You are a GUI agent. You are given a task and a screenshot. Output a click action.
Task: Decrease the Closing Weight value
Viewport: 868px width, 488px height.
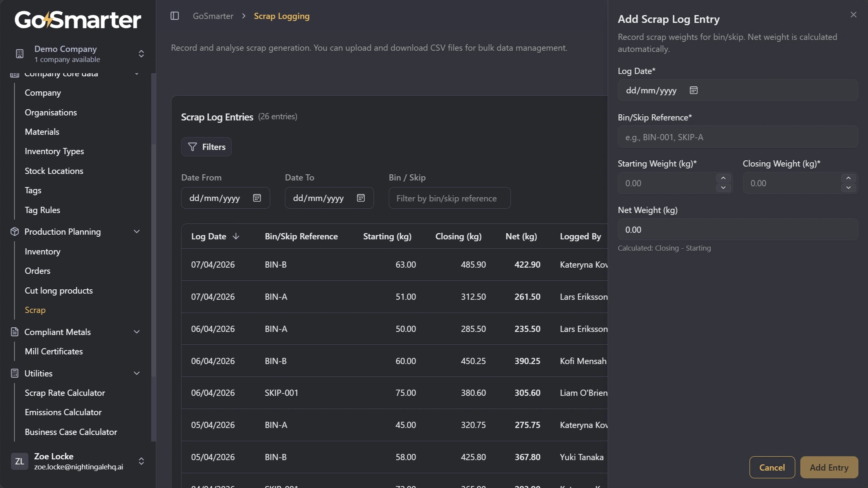tap(848, 188)
